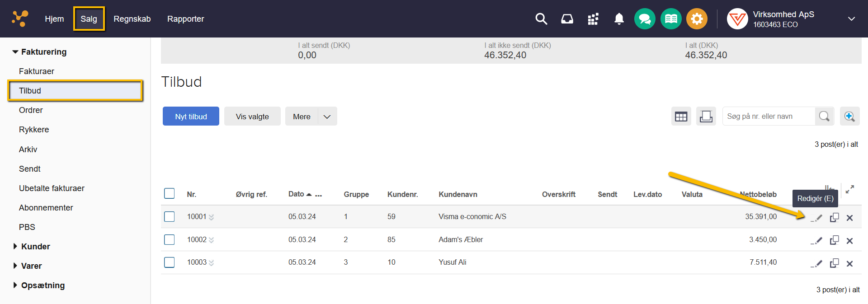The width and height of the screenshot is (868, 304).
Task: Click the search magnifier in top bar
Action: pyautogui.click(x=541, y=19)
